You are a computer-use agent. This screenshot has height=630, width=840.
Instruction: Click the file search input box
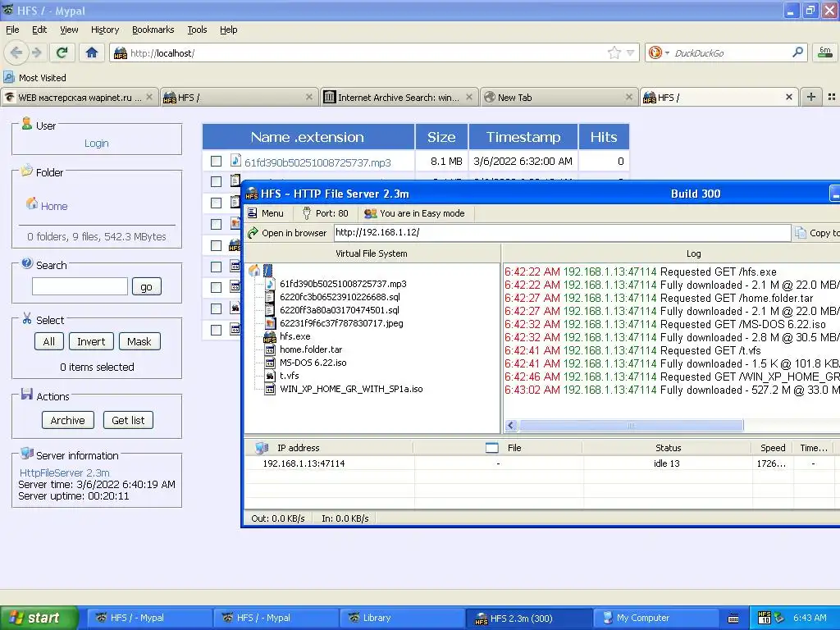click(80, 286)
